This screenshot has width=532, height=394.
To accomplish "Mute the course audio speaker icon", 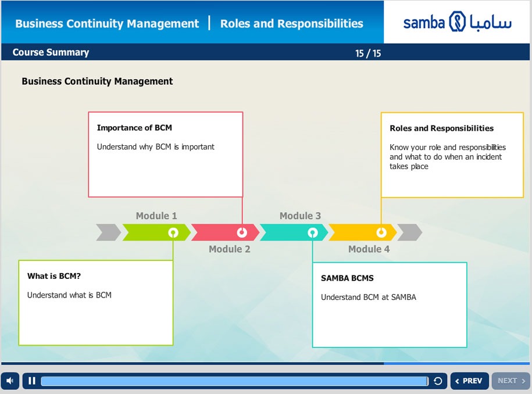I will (x=10, y=381).
